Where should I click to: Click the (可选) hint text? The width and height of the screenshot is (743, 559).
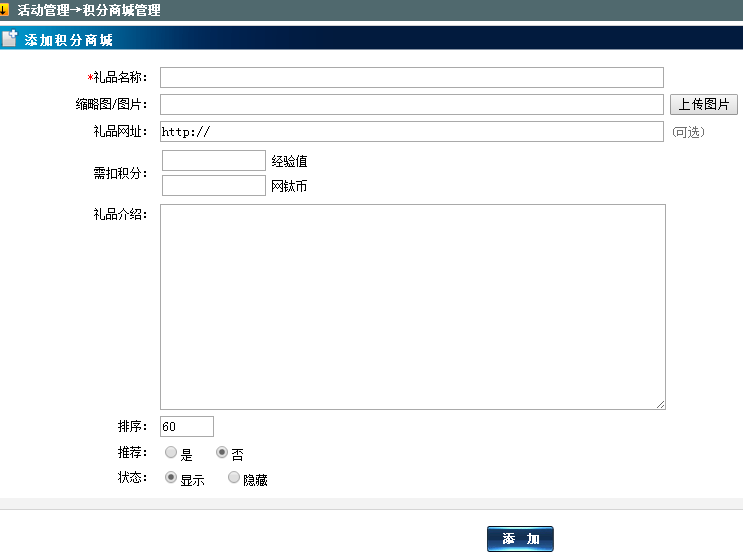click(x=688, y=132)
